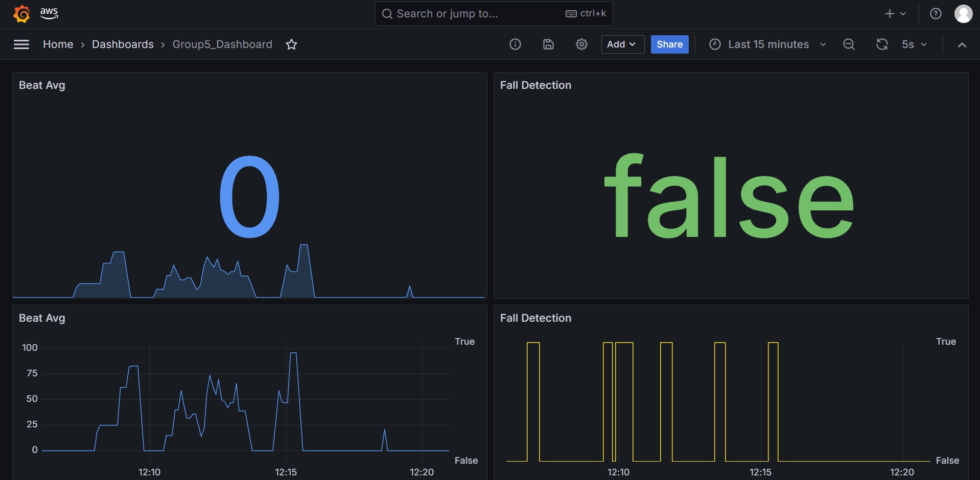Expand the create new dropdown (plus icon)
The width and height of the screenshot is (980, 480).
tap(895, 14)
